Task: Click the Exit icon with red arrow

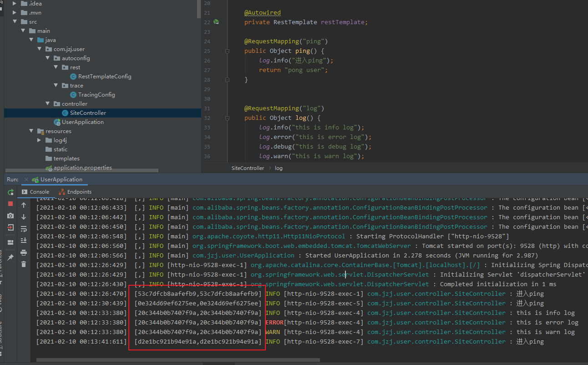Action: pyautogui.click(x=10, y=227)
